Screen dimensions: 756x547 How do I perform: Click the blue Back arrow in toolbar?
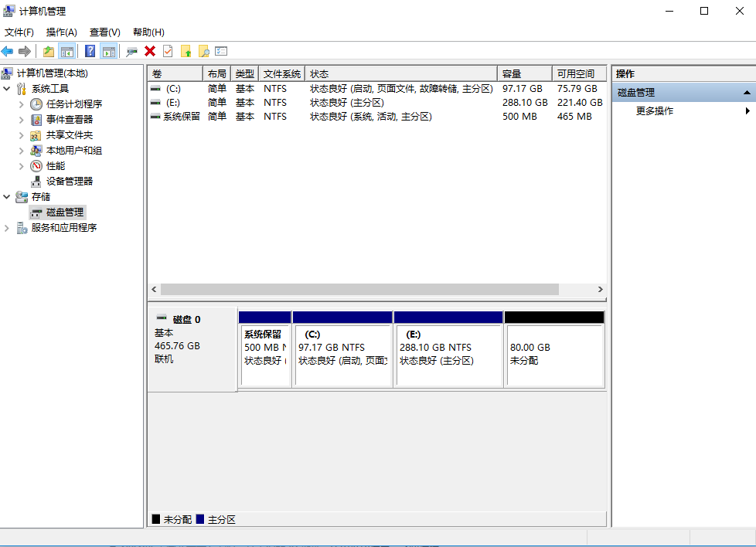click(7, 51)
